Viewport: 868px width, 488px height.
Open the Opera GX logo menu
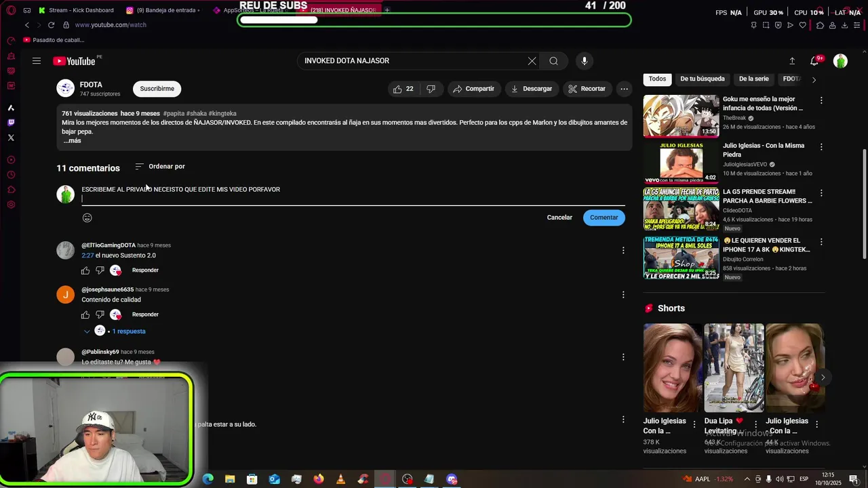click(x=11, y=10)
